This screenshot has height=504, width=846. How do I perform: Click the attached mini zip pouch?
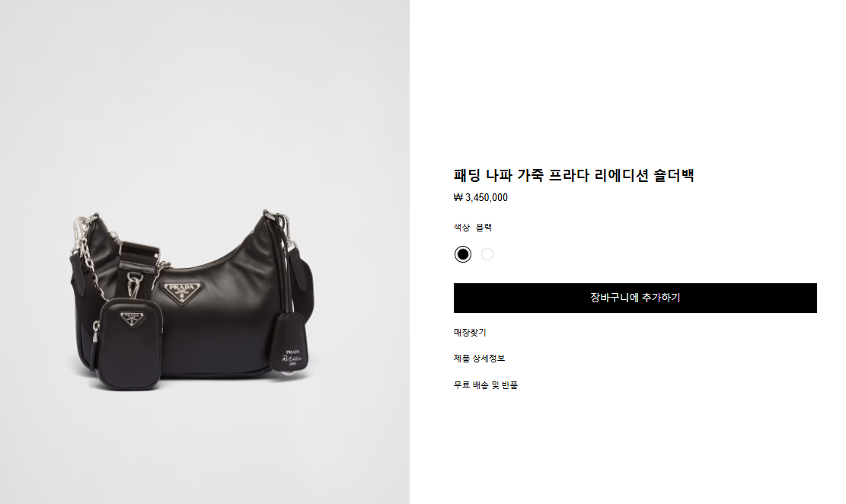pos(129,343)
